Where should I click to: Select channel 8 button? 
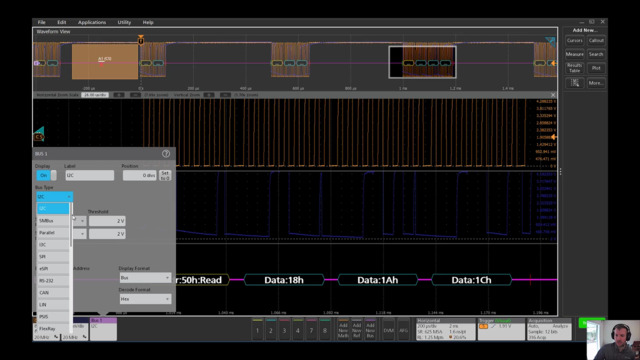324,330
